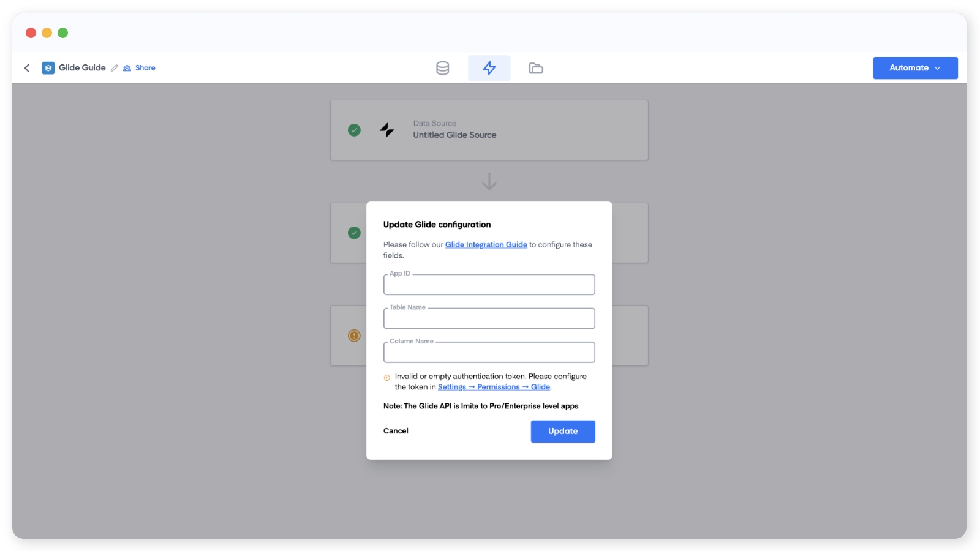980x551 pixels.
Task: Click the orange warning icon on the third step
Action: pos(354,335)
